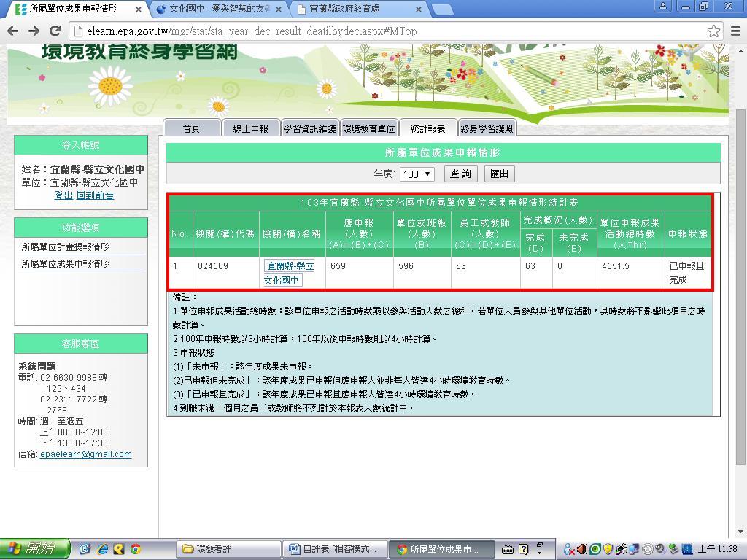This screenshot has width=747, height=560.
Task: Click the 匯出 export button
Action: click(500, 174)
